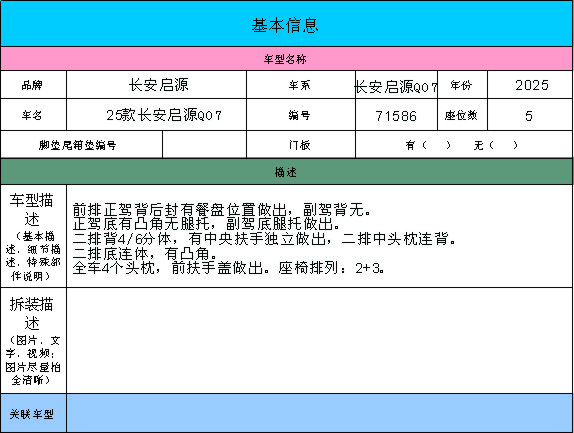Click the 品牌 label cell

[33, 85]
